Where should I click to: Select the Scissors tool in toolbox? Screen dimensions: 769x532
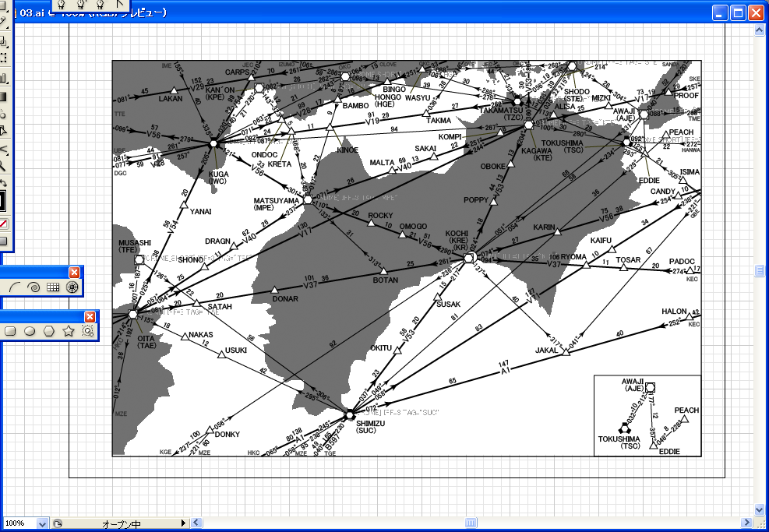click(3, 149)
